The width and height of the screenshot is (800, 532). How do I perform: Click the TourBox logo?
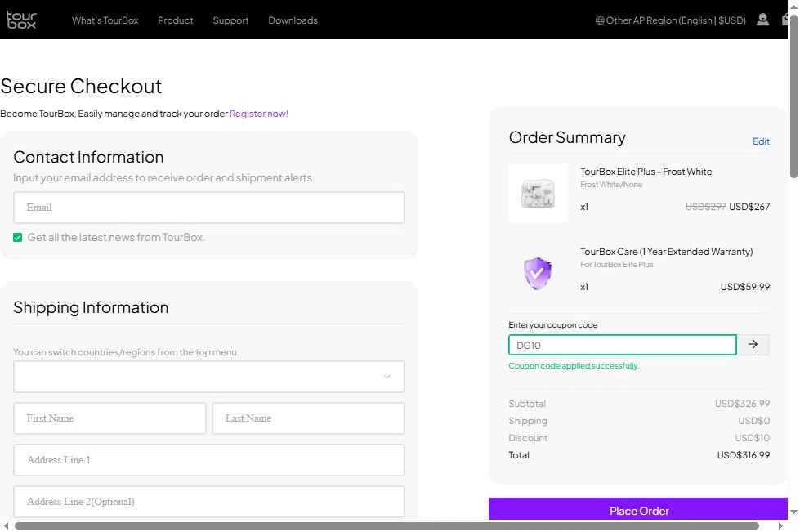point(21,20)
